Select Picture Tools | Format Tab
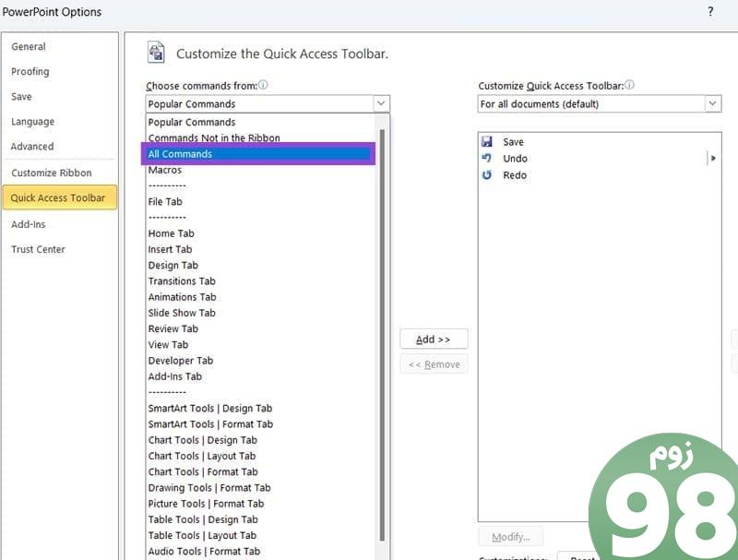 coord(261,504)
